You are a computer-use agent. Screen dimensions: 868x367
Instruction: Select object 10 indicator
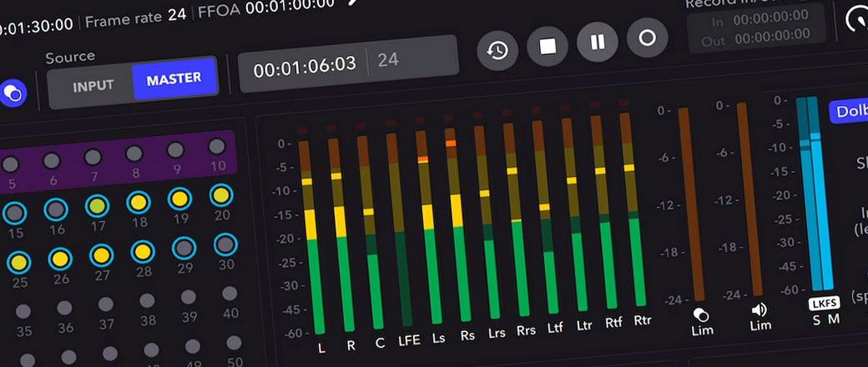point(216,147)
